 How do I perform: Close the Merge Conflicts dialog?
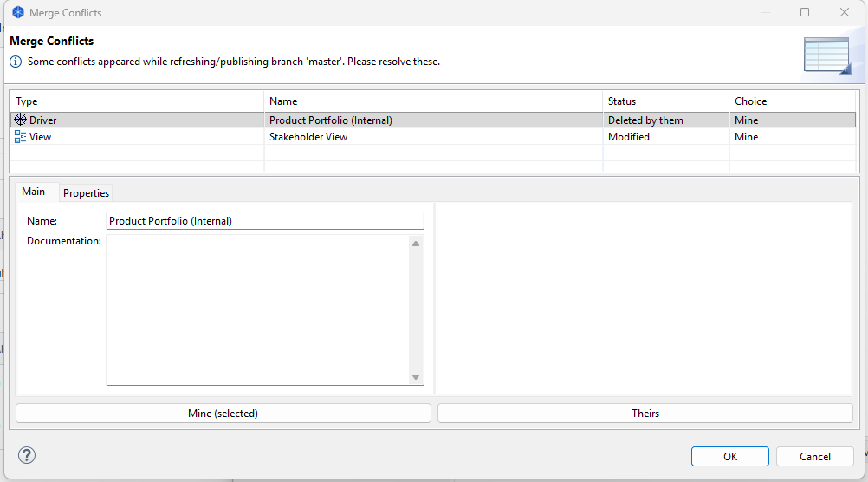tap(845, 13)
